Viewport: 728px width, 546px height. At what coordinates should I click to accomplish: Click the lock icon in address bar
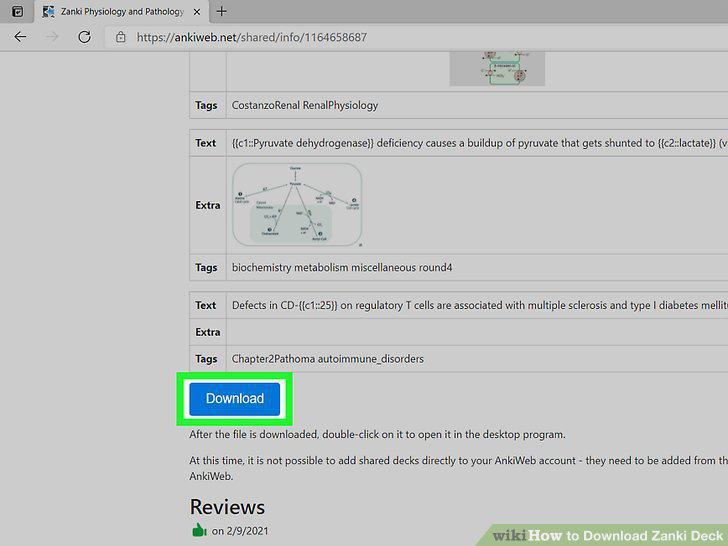(121, 37)
